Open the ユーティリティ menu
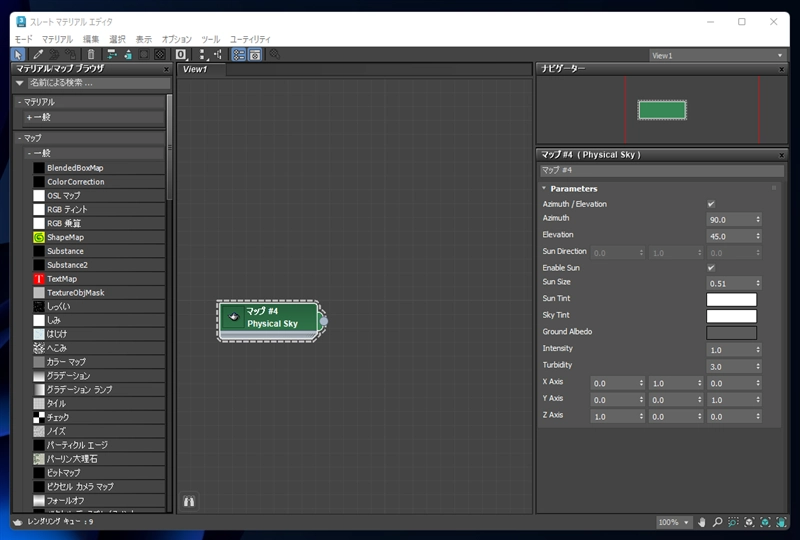The width and height of the screenshot is (800, 540). pyautogui.click(x=250, y=39)
